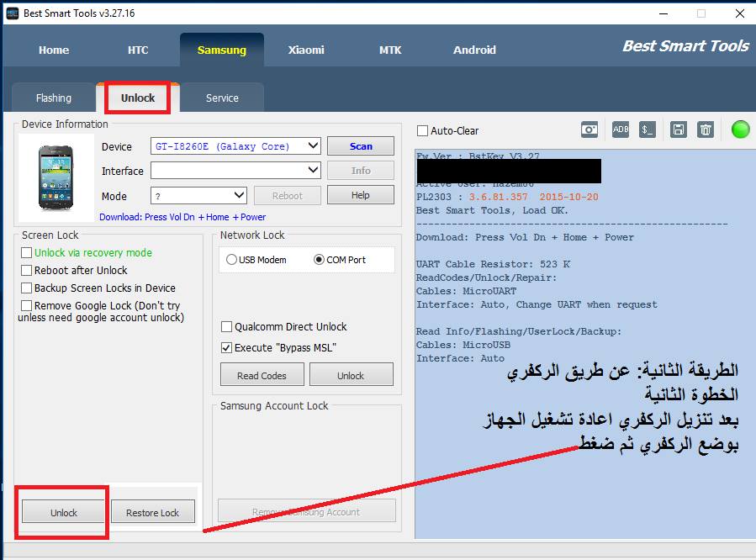
Task: Click the green status indicator
Action: click(740, 129)
